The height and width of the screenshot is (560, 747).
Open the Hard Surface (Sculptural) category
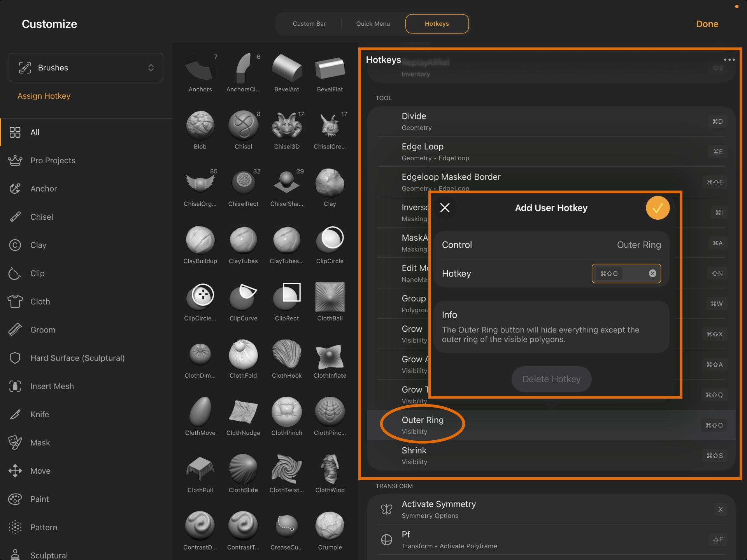click(x=86, y=358)
